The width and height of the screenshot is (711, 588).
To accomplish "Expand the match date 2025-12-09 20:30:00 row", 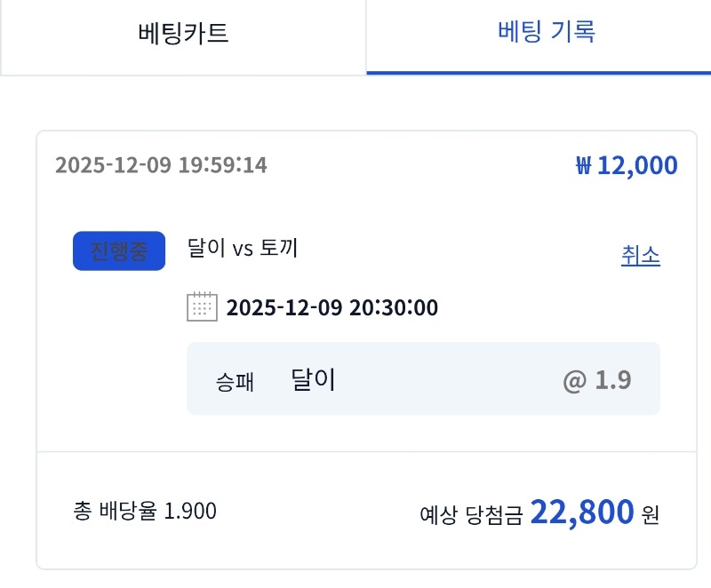I will (332, 306).
